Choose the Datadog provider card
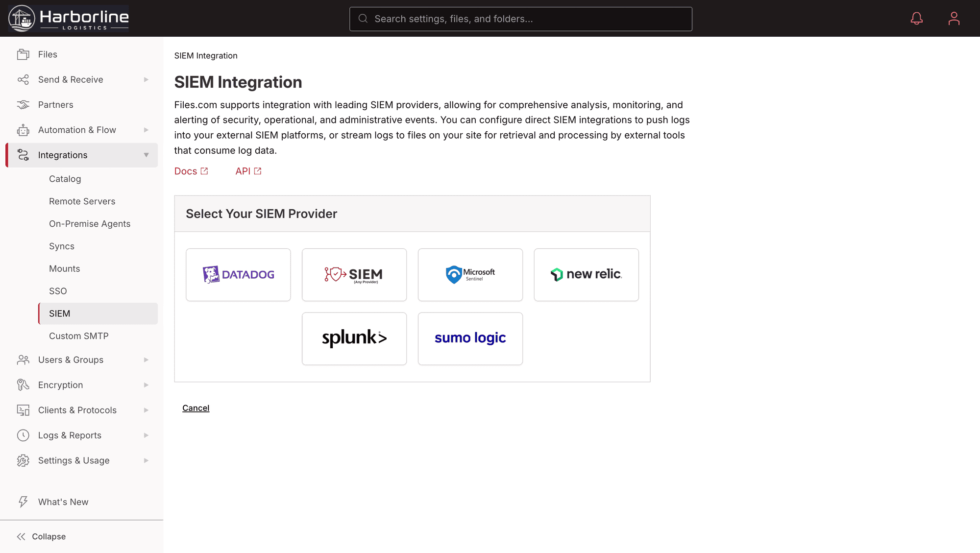The height and width of the screenshot is (553, 980). click(x=238, y=275)
